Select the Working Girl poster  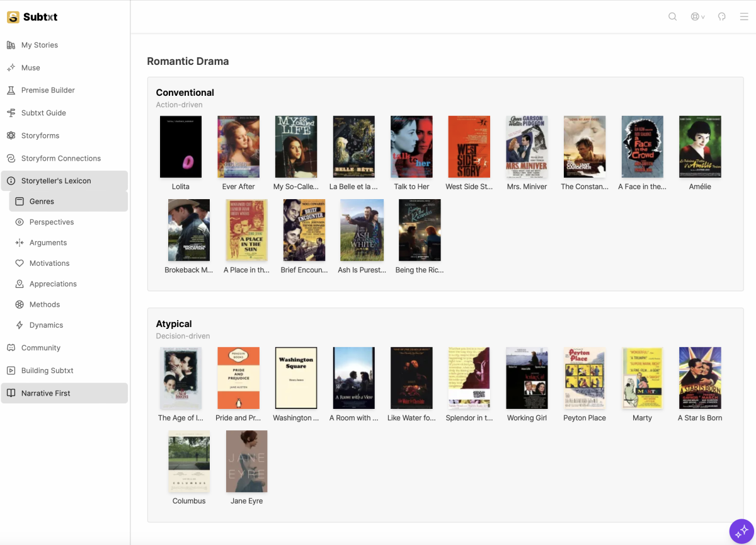(527, 378)
